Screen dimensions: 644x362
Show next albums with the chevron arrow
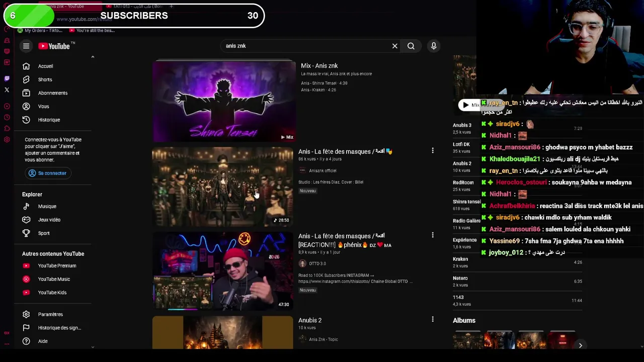580,345
